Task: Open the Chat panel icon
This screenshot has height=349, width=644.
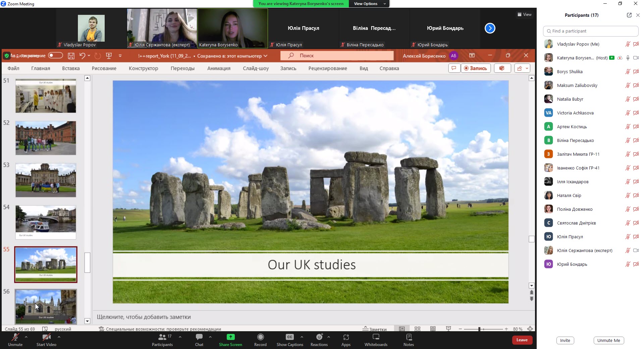Action: click(x=199, y=337)
